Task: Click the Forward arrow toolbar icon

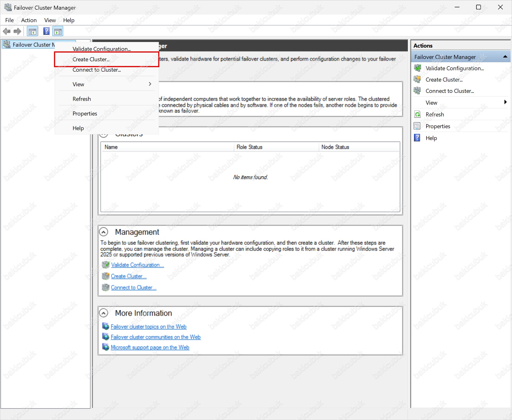Action: 17,31
